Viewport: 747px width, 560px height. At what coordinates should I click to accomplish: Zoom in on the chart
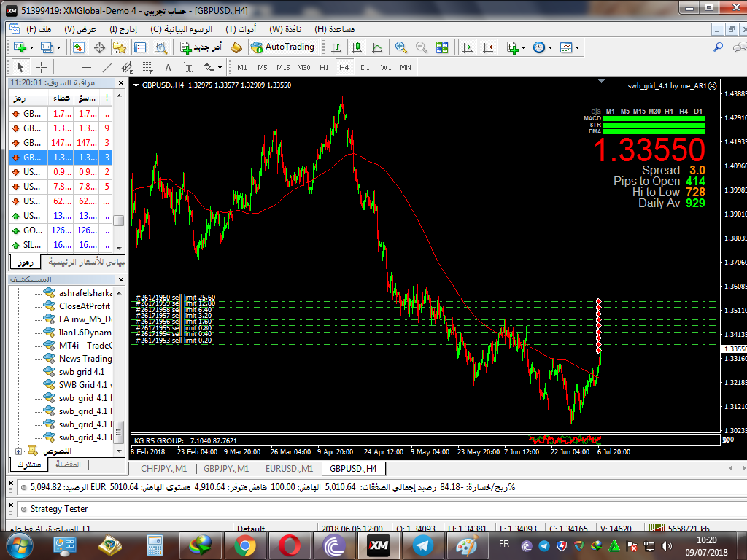pyautogui.click(x=400, y=47)
